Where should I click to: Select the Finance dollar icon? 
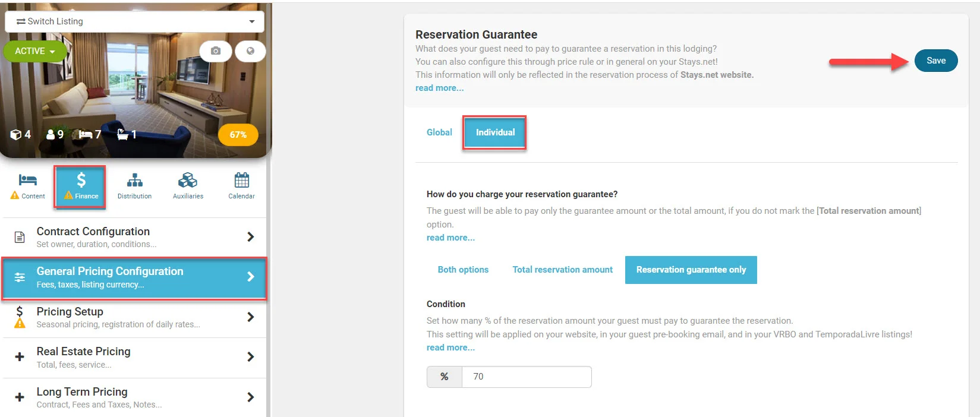pyautogui.click(x=81, y=181)
